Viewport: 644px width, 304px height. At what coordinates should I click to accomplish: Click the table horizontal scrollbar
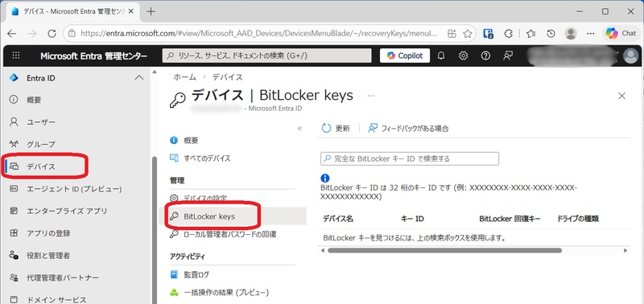coord(444,250)
